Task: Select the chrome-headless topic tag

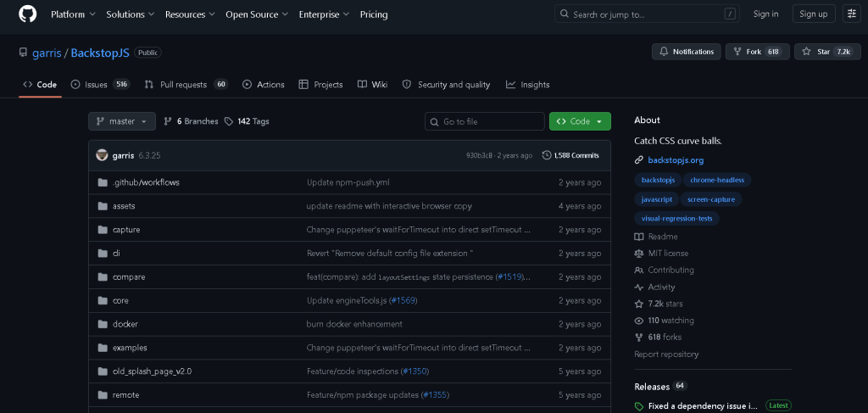Action: click(x=717, y=180)
